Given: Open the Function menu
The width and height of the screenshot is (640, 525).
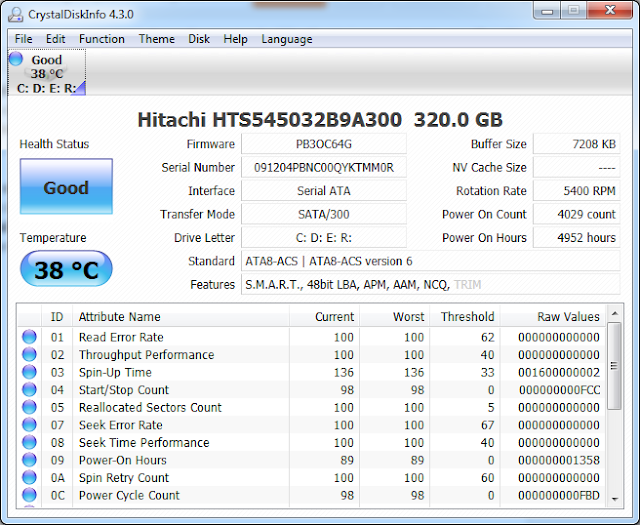Looking at the screenshot, I should pos(102,39).
